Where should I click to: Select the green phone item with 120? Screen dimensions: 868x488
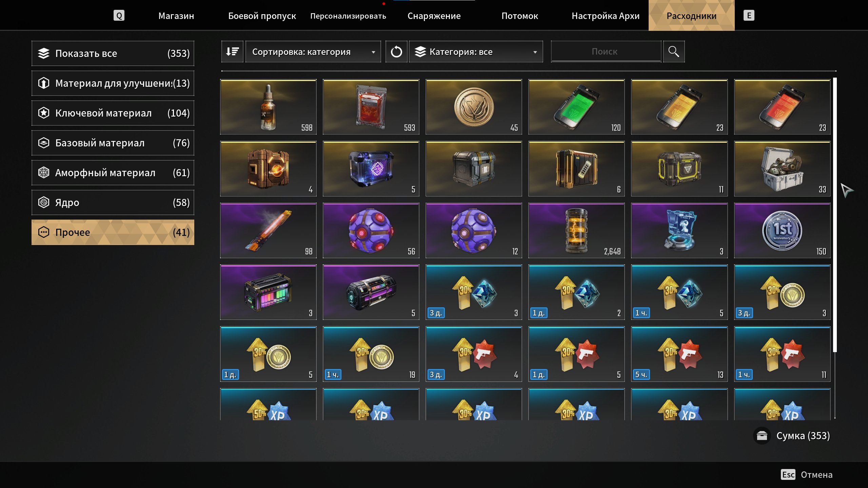click(576, 107)
